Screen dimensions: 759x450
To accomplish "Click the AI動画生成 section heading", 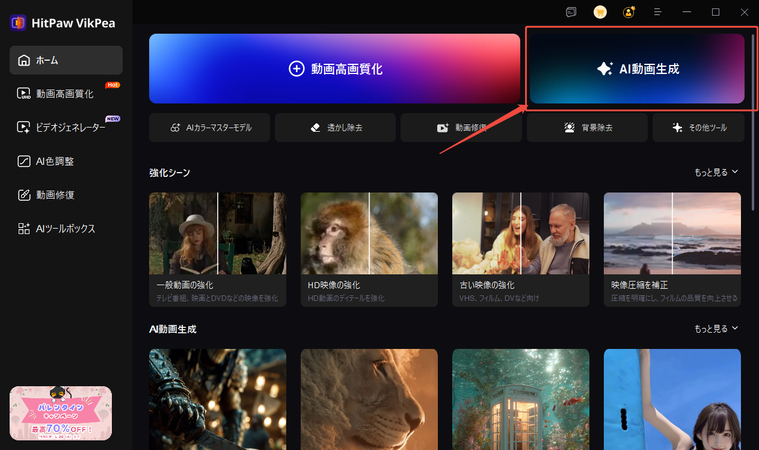I will [x=173, y=329].
